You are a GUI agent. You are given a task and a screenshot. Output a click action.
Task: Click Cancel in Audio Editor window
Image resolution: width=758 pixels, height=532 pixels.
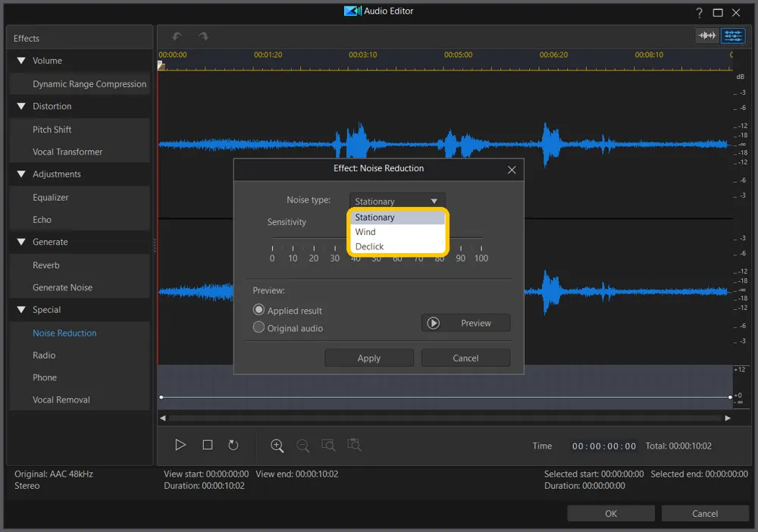pyautogui.click(x=705, y=514)
